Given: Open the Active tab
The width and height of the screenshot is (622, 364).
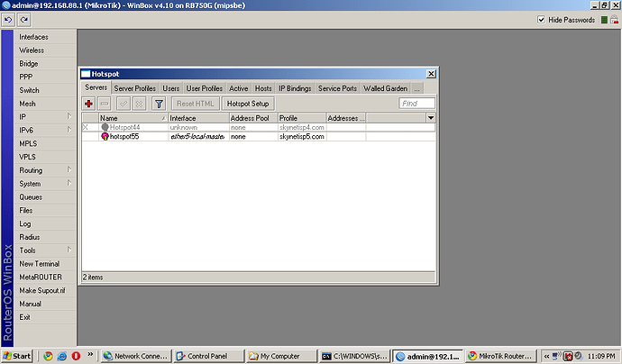Looking at the screenshot, I should [238, 88].
